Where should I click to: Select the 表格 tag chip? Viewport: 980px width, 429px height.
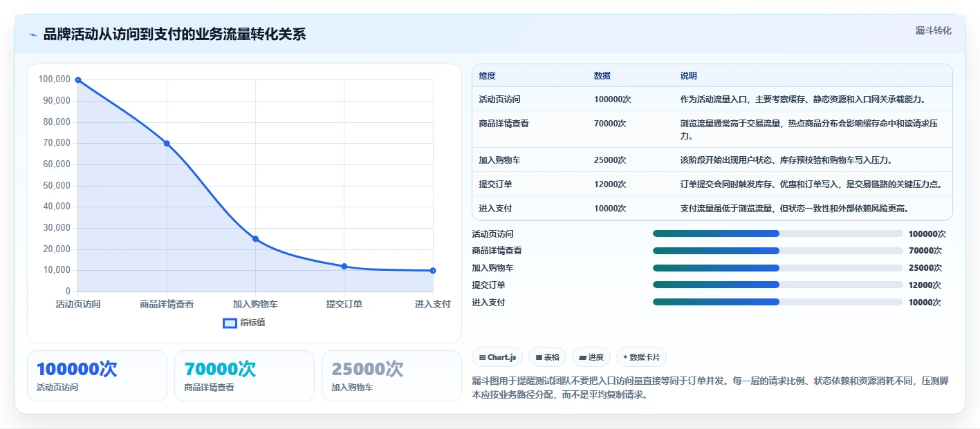pos(547,357)
